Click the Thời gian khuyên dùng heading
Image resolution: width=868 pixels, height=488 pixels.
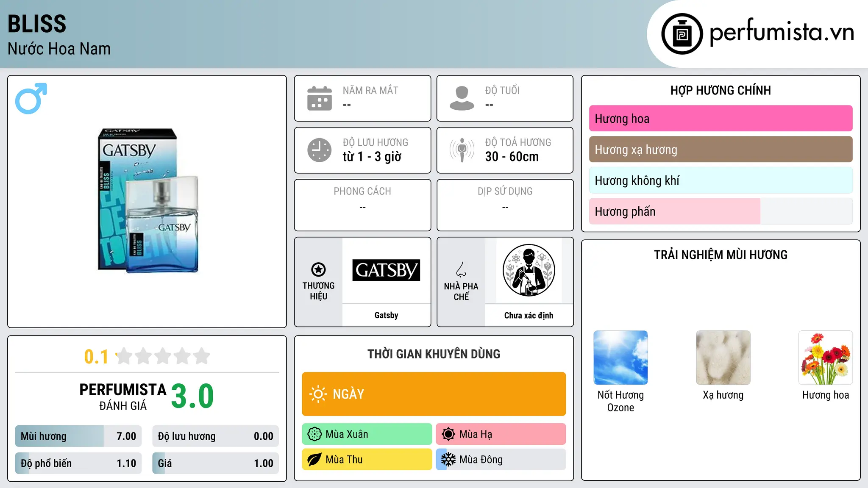(434, 354)
